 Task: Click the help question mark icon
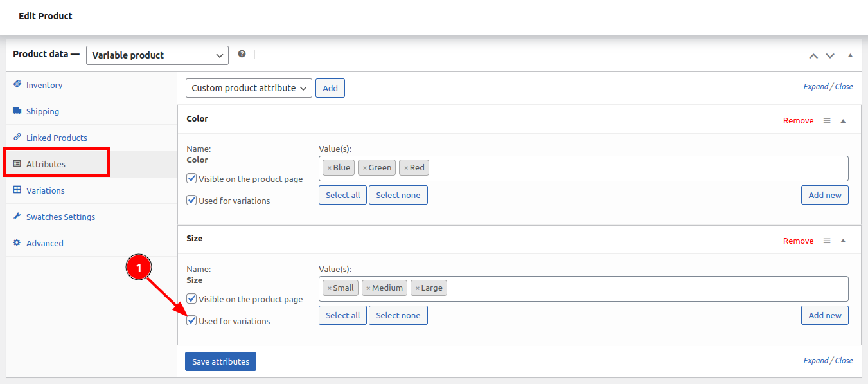tap(242, 54)
